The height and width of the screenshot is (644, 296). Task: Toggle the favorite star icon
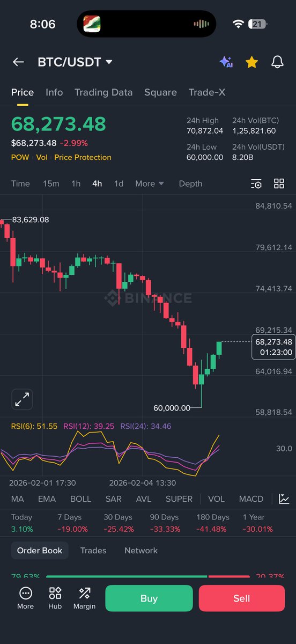point(251,62)
